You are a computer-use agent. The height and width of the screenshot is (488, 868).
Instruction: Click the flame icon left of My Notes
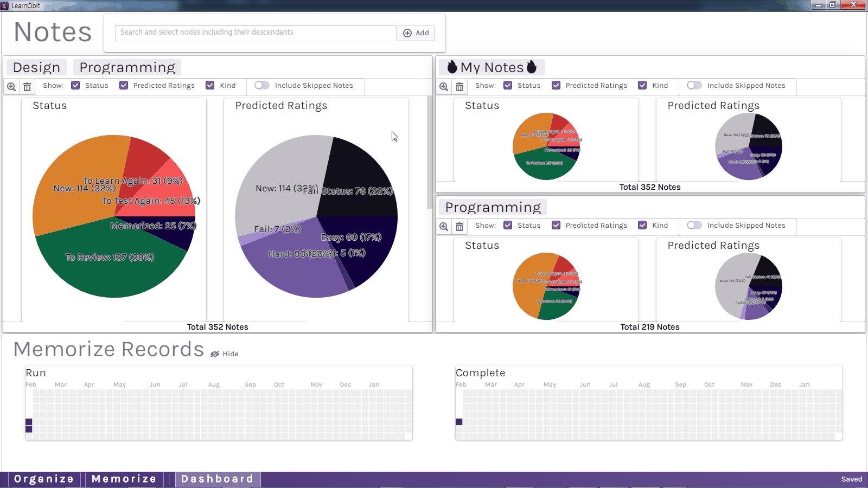(452, 67)
